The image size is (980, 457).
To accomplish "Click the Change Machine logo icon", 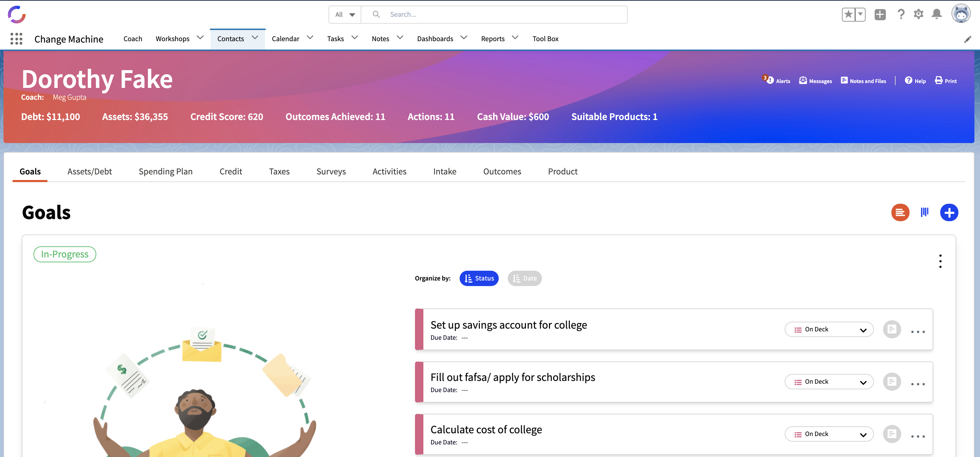I will (x=17, y=14).
